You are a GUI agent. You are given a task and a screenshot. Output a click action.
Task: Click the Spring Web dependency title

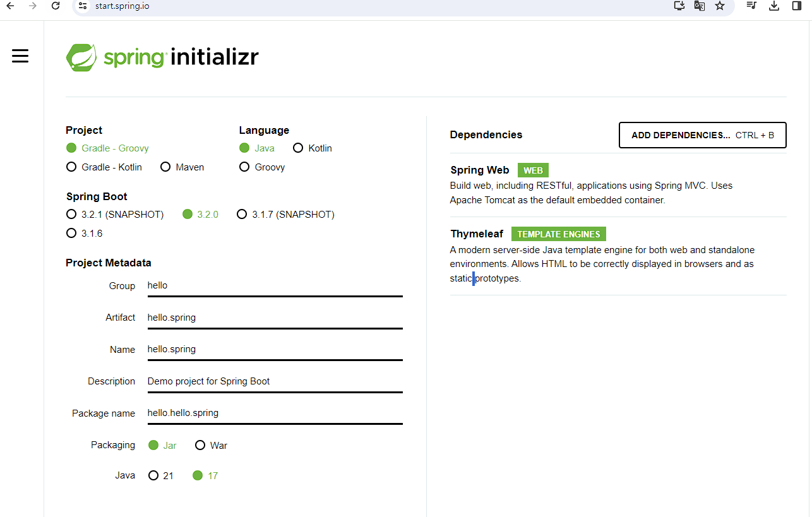[480, 170]
